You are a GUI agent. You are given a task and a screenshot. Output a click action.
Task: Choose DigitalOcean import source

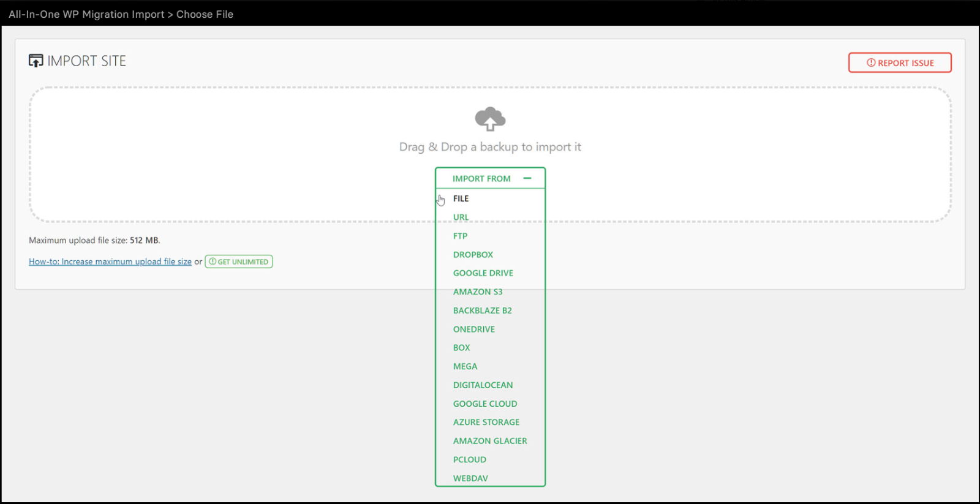coord(483,385)
